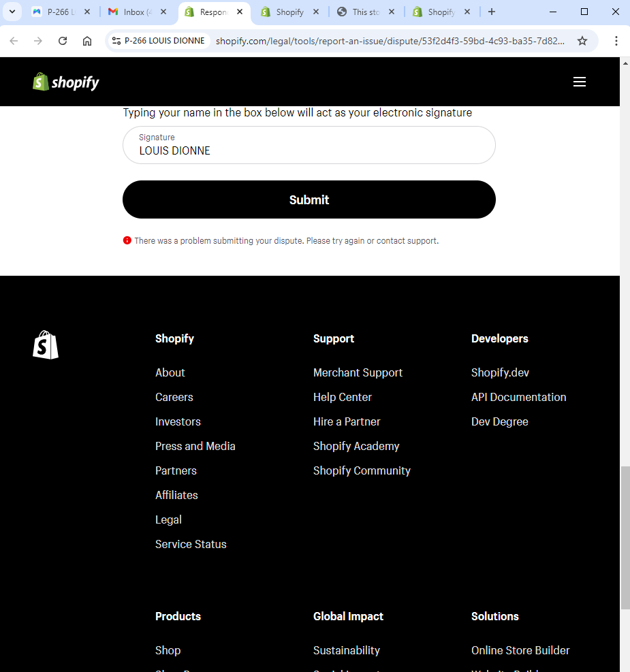Viewport: 630px width, 672px height.
Task: Open the Shop link under Products
Action: pos(168,650)
